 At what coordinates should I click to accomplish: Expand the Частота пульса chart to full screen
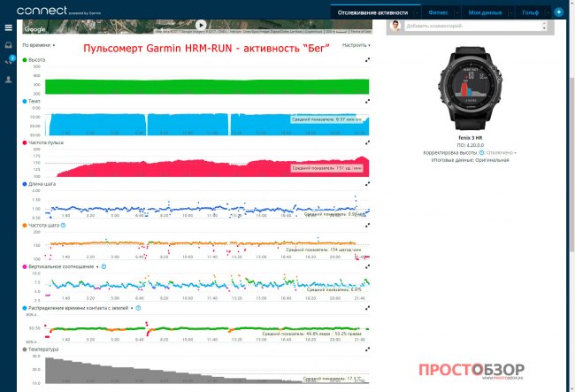point(367,142)
